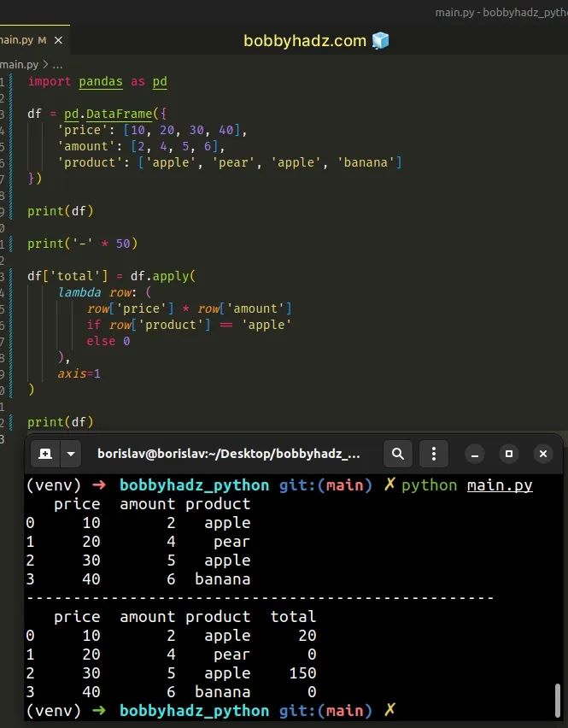Click 'pandas' in the import line
Screen dimensions: 568x728
[x=101, y=81]
